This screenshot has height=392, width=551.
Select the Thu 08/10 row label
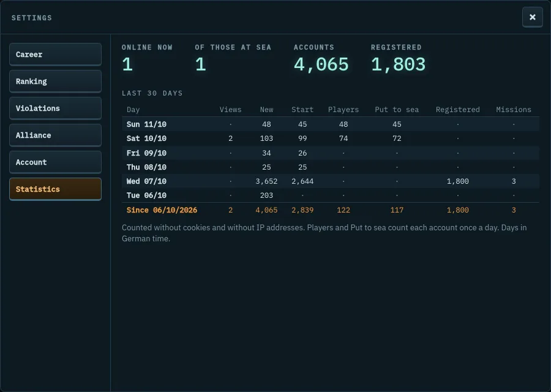click(x=146, y=167)
